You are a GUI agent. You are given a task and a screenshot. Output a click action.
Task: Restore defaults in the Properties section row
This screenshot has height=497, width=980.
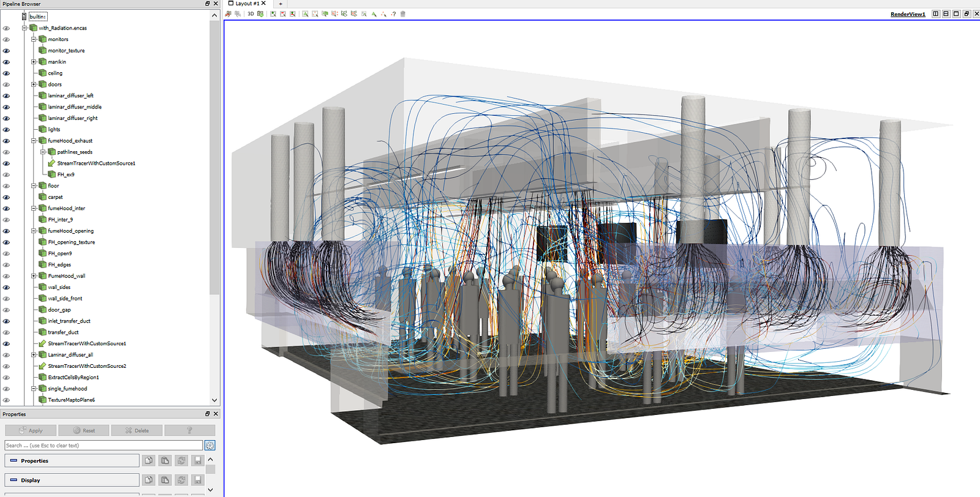181,460
